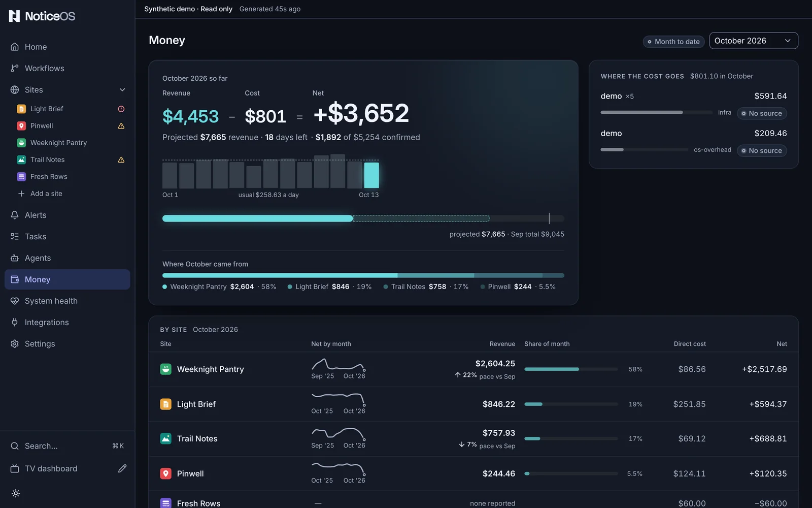Click the Direct cost column header
The image size is (812, 508).
pyautogui.click(x=690, y=344)
